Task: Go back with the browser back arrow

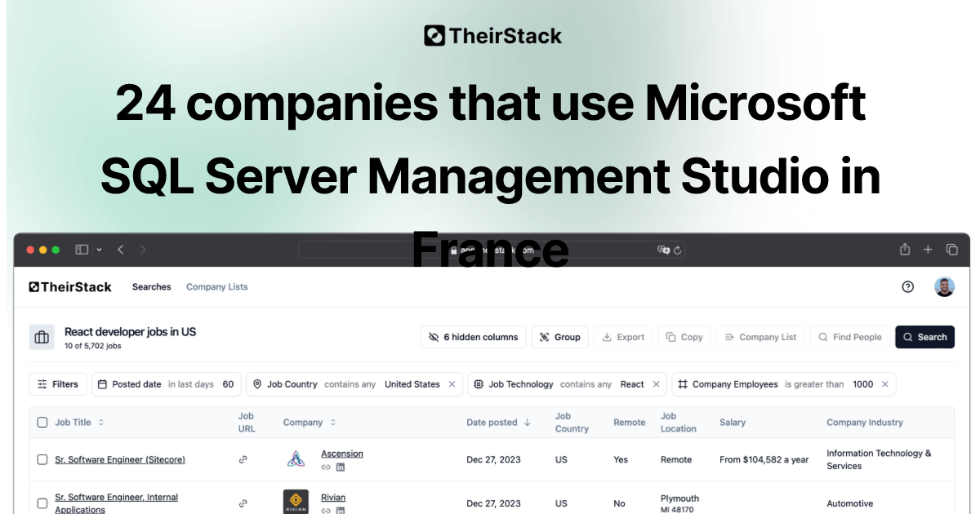Action: coord(120,250)
